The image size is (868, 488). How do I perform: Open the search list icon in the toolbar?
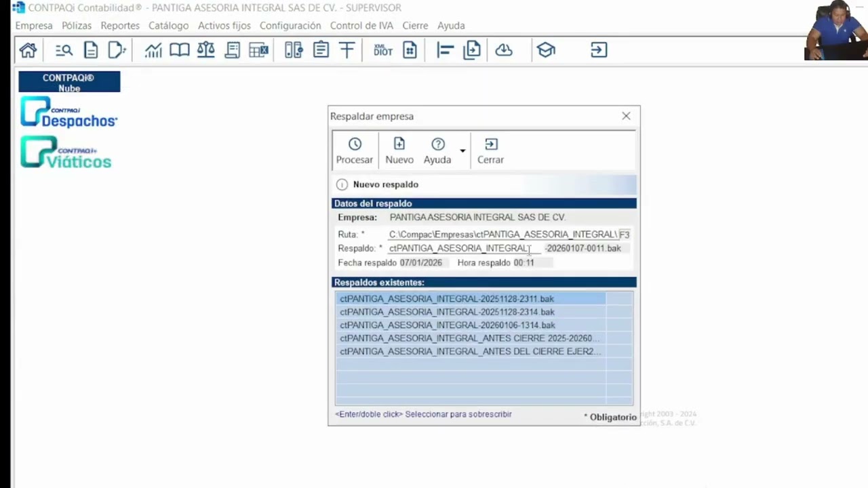(64, 50)
